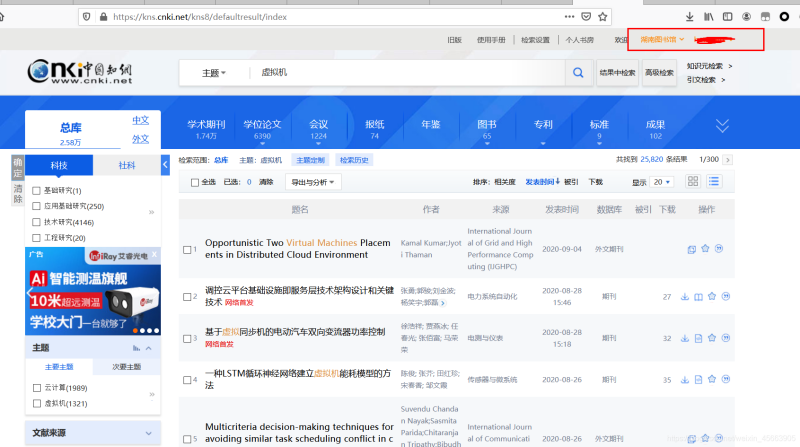The image size is (800, 447).
Task: Select the 次要主题 tab
Action: point(127,367)
